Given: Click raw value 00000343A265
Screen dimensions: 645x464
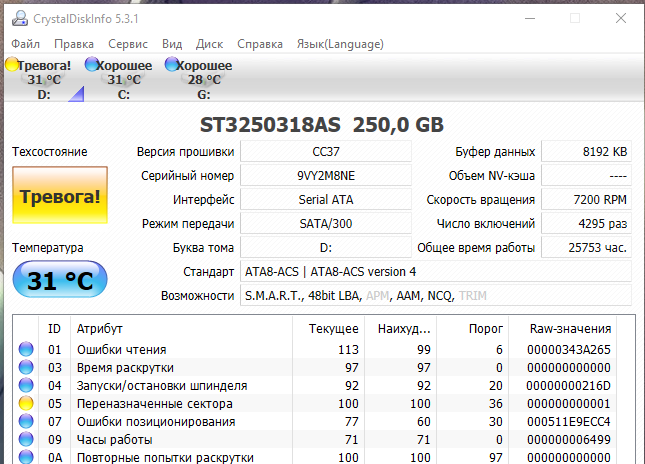Looking at the screenshot, I should pyautogui.click(x=568, y=349).
